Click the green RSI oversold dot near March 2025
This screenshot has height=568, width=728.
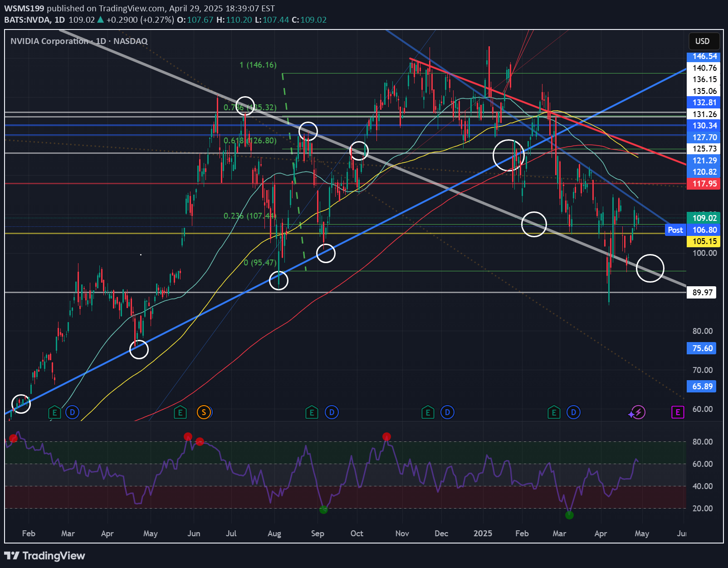pos(570,515)
